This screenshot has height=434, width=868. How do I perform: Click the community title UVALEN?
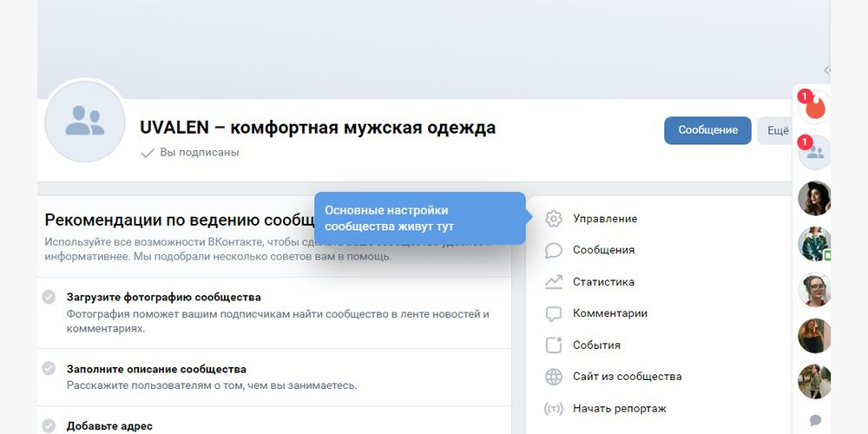[x=318, y=128]
